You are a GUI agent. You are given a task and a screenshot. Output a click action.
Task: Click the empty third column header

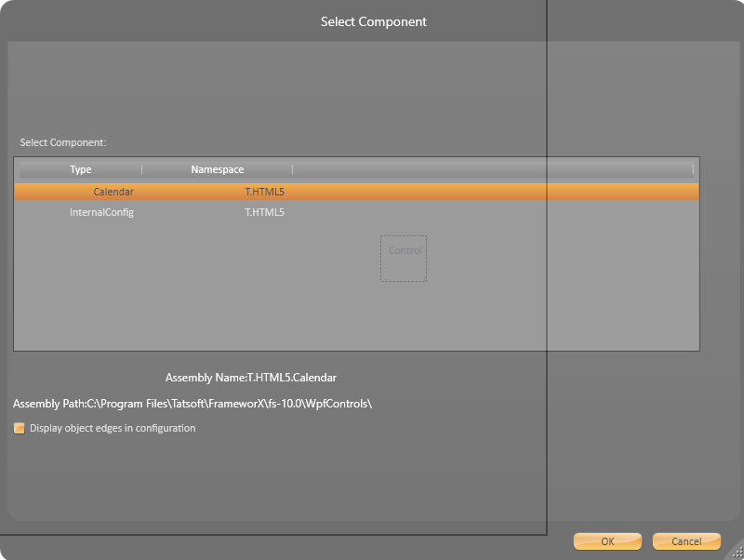point(491,169)
